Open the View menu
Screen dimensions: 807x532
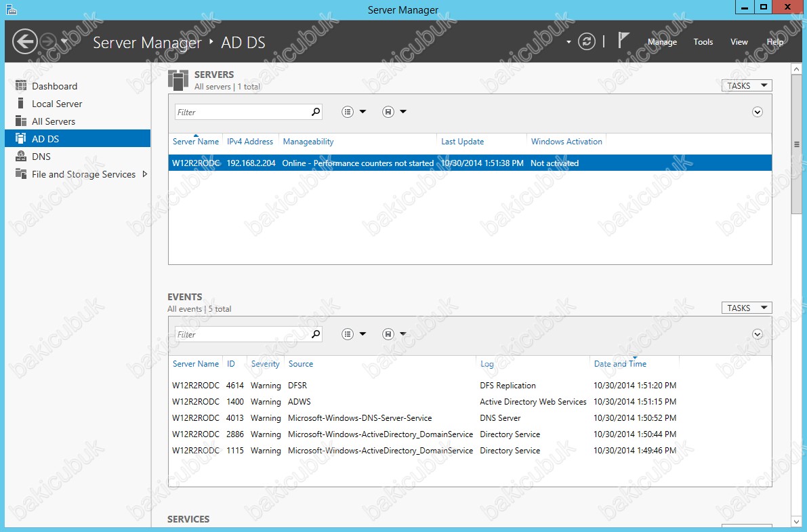[x=739, y=42]
